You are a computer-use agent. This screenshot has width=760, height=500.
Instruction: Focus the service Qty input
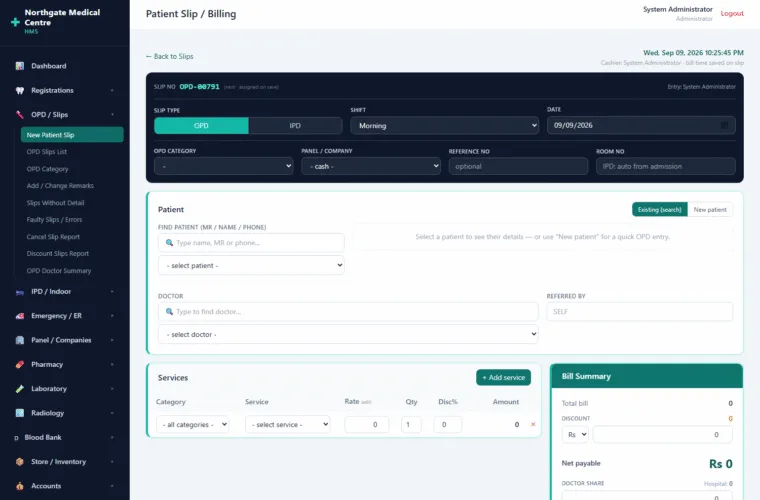coord(411,424)
